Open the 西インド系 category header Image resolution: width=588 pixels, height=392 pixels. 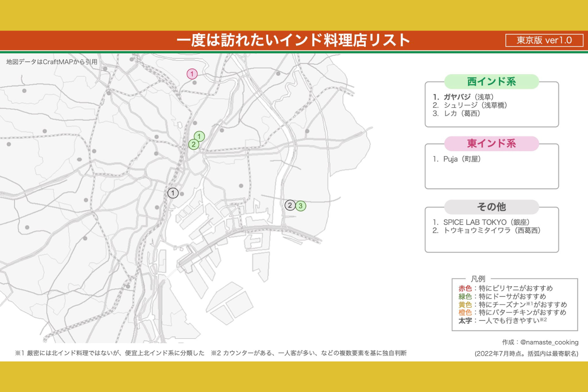click(491, 82)
